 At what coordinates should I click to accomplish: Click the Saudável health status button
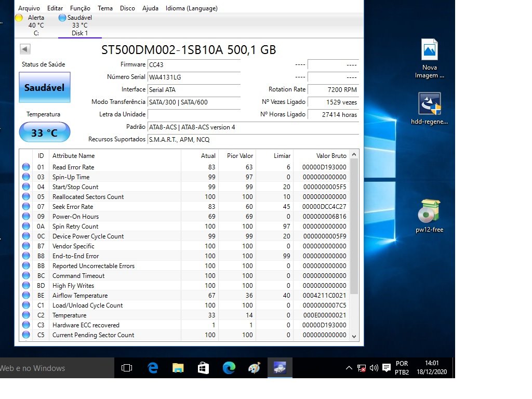tap(45, 88)
